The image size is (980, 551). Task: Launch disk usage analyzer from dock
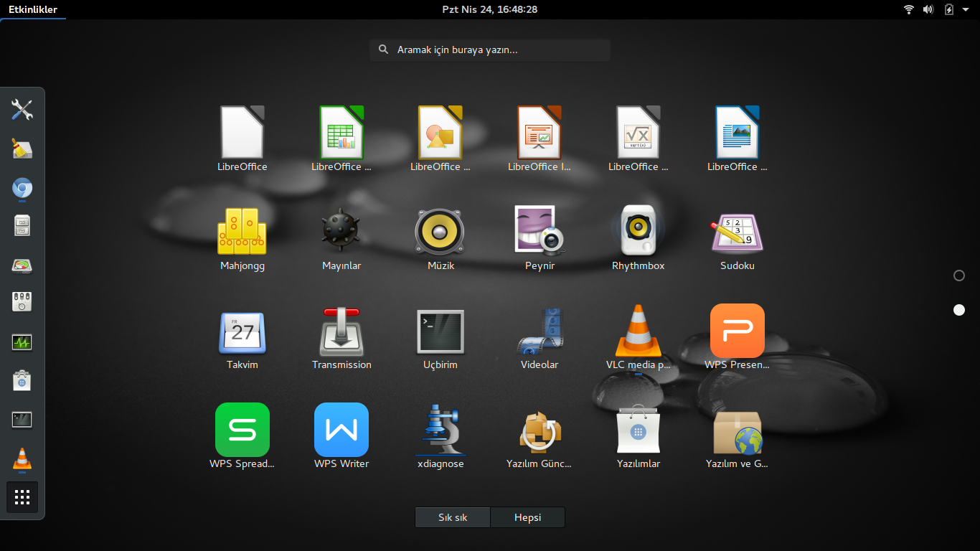(22, 265)
